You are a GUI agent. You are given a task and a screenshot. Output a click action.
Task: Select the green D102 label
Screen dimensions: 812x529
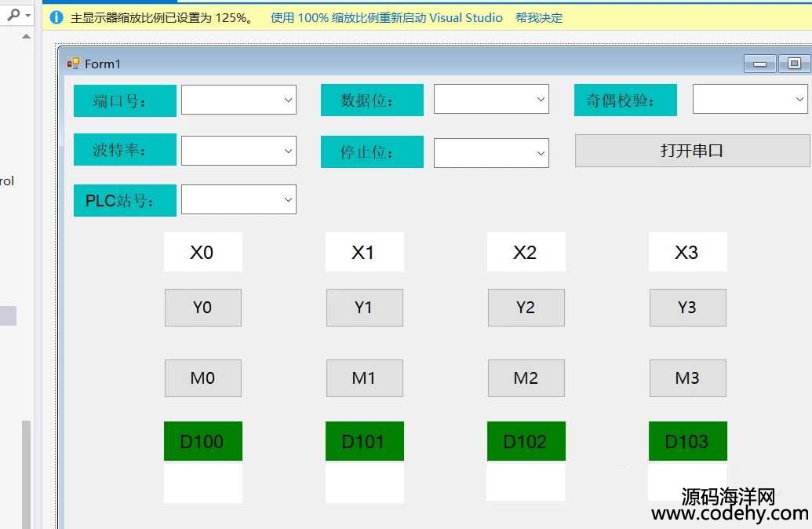tap(526, 441)
